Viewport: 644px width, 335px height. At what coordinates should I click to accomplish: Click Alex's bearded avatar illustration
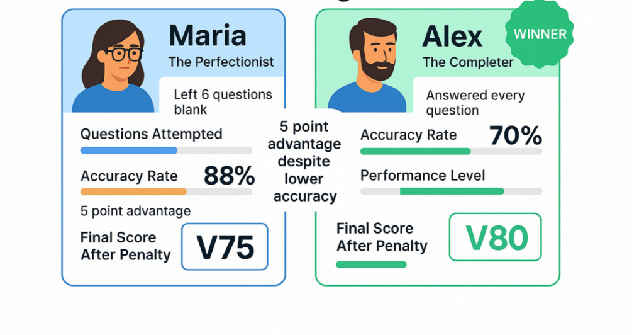click(367, 68)
